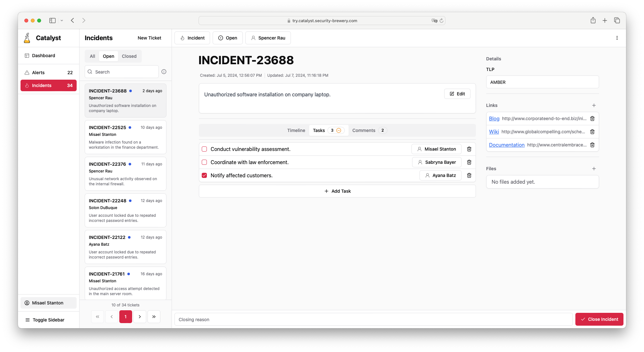Open the three-dot more options menu

click(617, 38)
